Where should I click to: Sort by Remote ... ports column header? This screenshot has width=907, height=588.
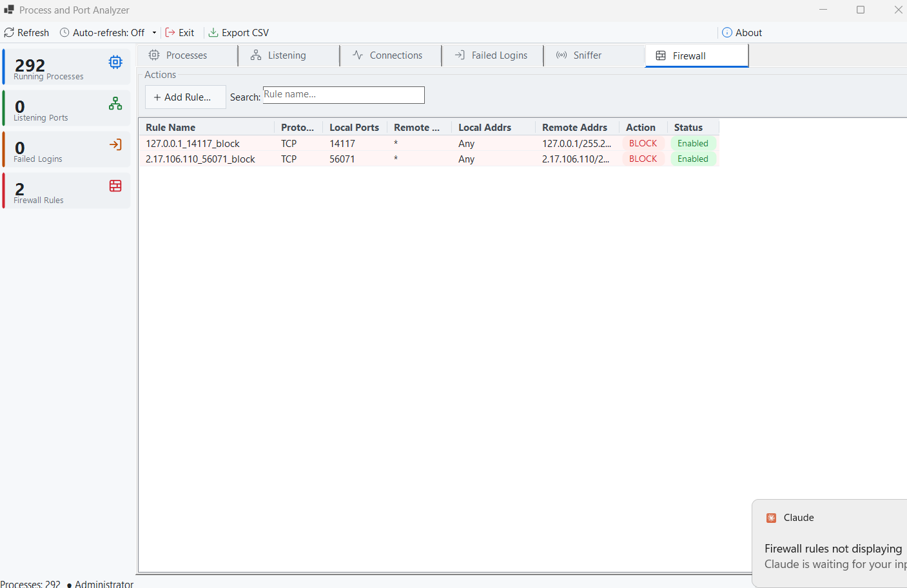(x=419, y=128)
